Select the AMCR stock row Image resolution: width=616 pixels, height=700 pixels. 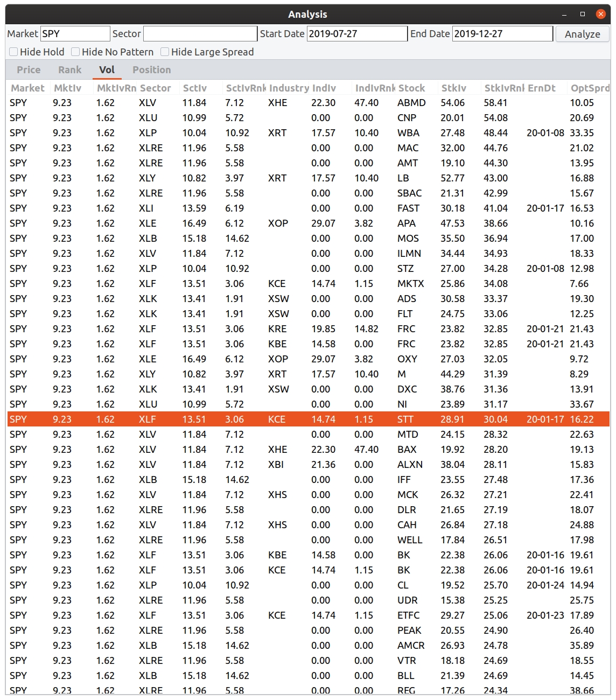click(309, 646)
